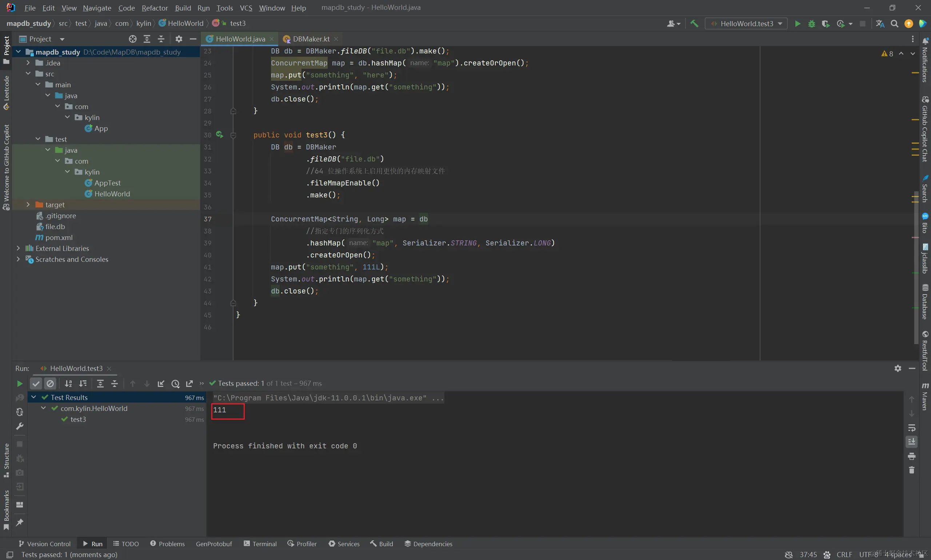Sort test results by duration
The width and height of the screenshot is (931, 560).
coord(83,384)
